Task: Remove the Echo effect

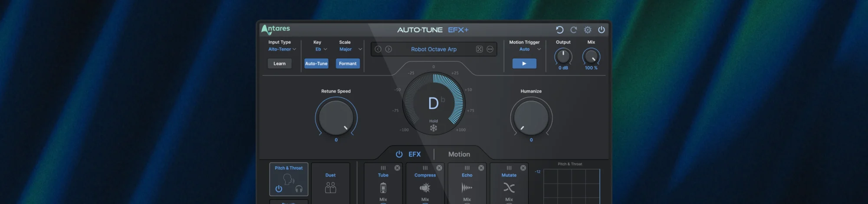Action: (481, 168)
